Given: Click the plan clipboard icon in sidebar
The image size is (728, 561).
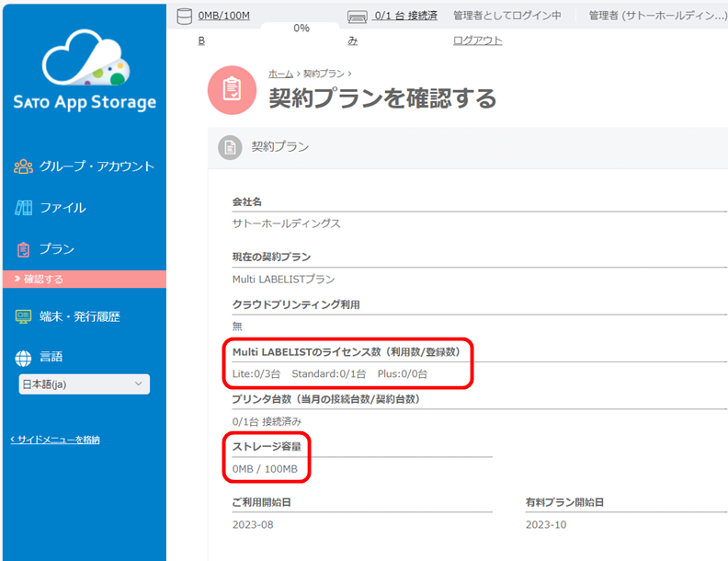Looking at the screenshot, I should pyautogui.click(x=23, y=249).
